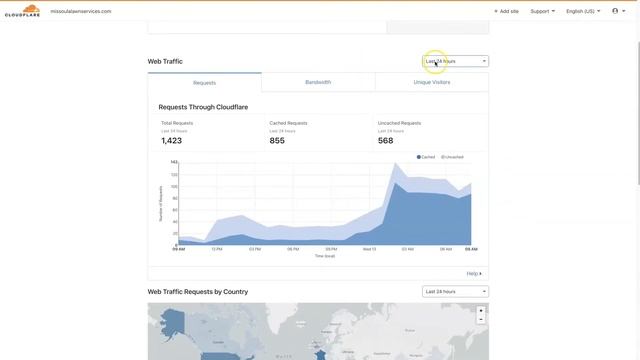Image resolution: width=640 pixels, height=360 pixels.
Task: Switch to the Requests tab
Action: tap(204, 82)
